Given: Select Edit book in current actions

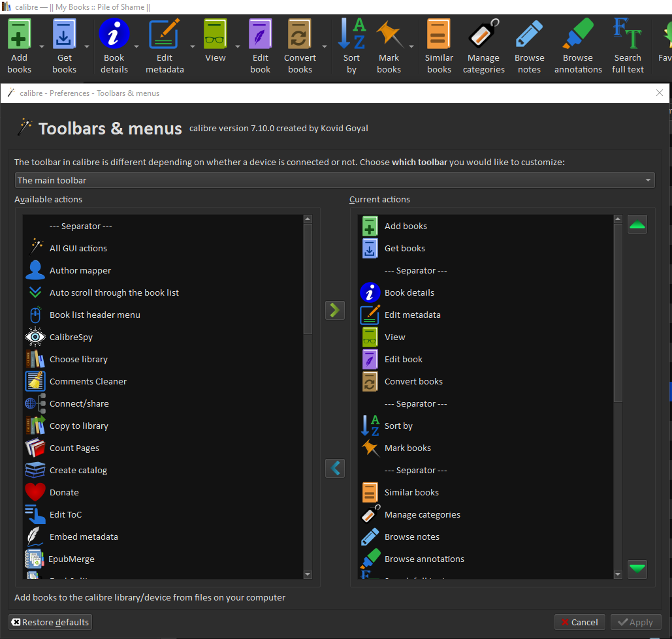Looking at the screenshot, I should [486, 359].
